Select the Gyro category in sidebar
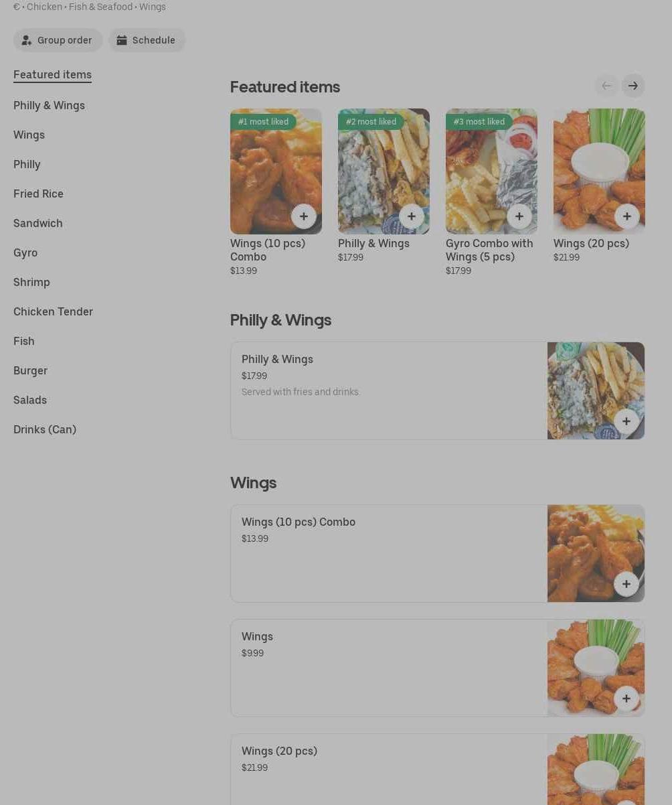This screenshot has height=805, width=672. coord(25,252)
